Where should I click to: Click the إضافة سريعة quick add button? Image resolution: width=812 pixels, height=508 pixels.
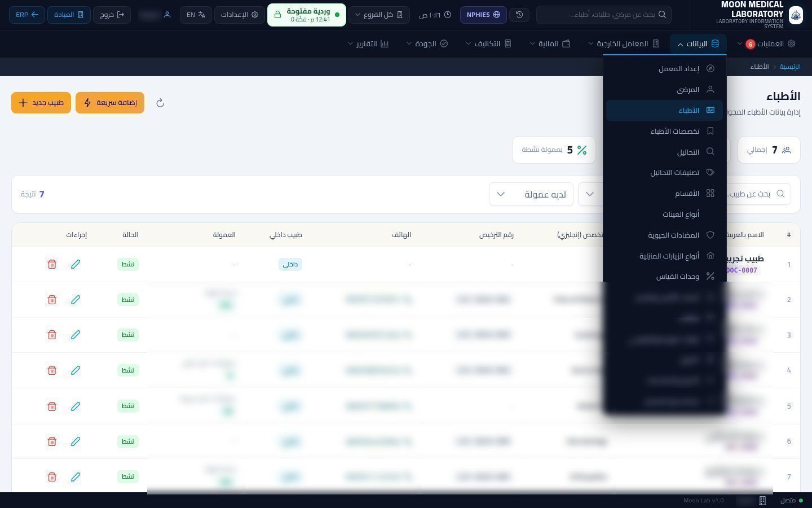tap(110, 103)
